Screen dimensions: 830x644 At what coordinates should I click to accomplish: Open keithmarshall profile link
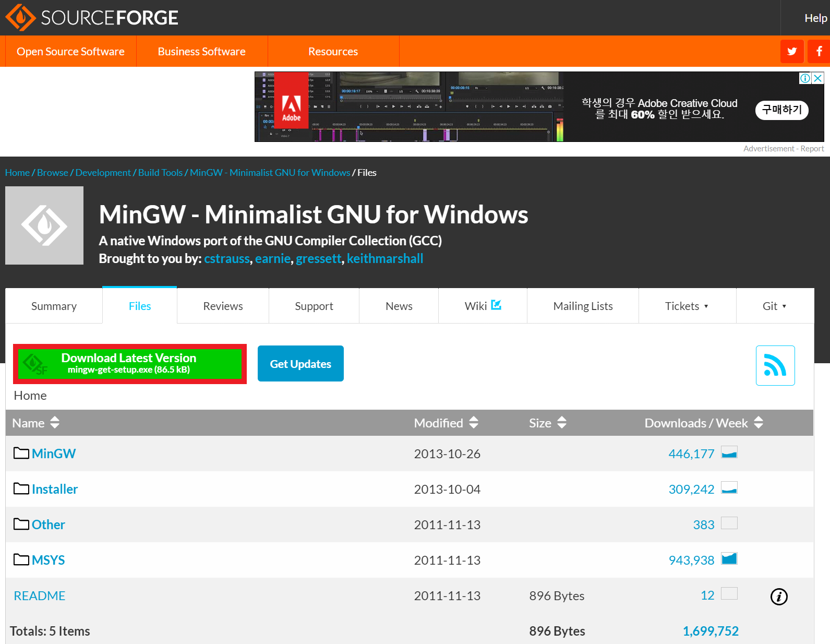click(385, 259)
